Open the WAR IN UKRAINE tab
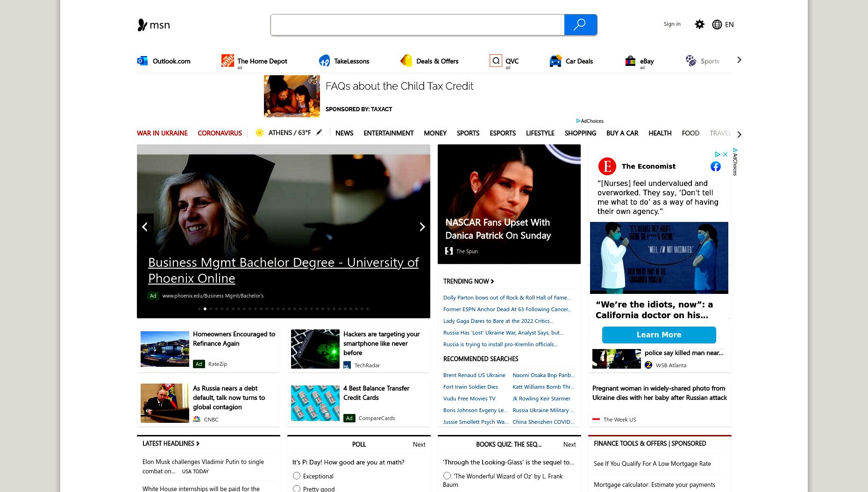This screenshot has height=492, width=868. click(162, 133)
